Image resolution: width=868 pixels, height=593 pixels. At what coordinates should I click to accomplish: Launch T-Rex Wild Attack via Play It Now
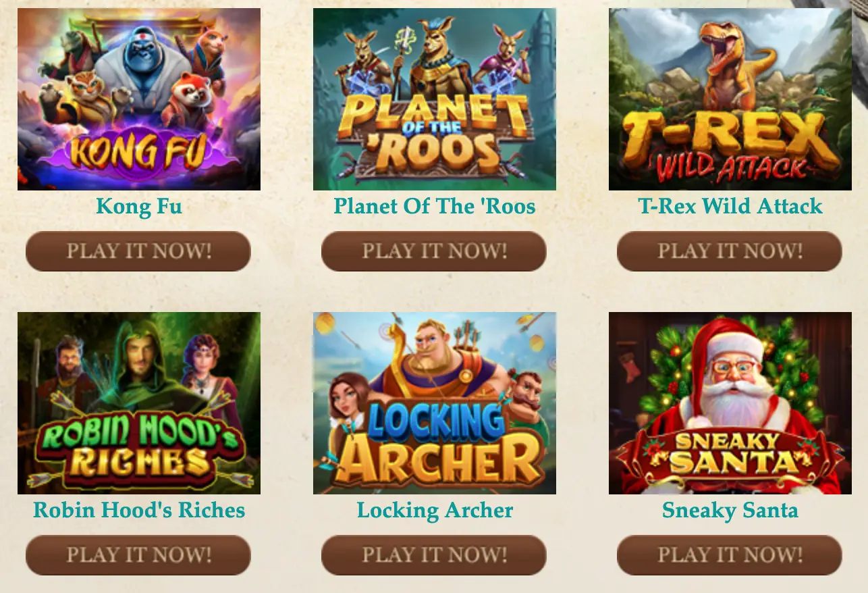point(730,251)
